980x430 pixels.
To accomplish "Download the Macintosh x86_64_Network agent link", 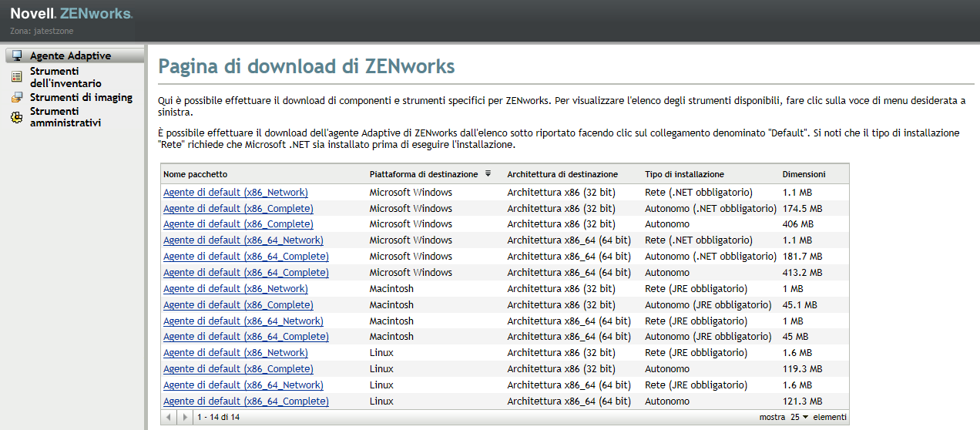I will (x=243, y=321).
